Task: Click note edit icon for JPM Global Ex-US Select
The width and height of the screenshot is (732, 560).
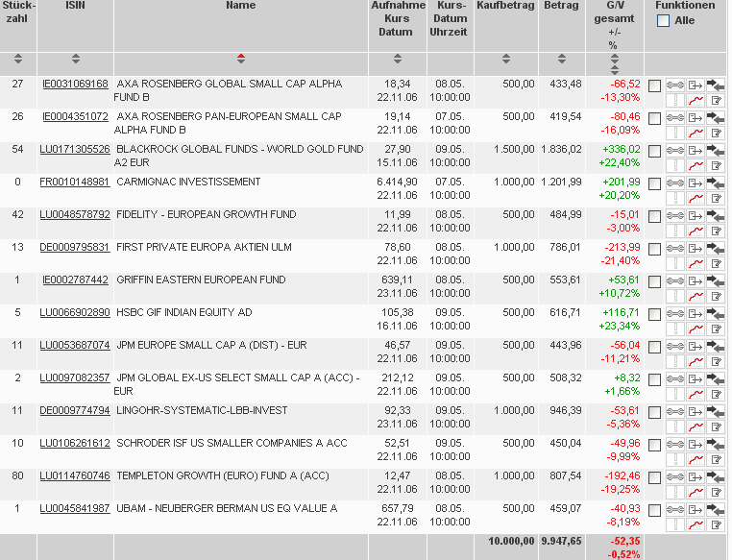Action: (x=716, y=394)
